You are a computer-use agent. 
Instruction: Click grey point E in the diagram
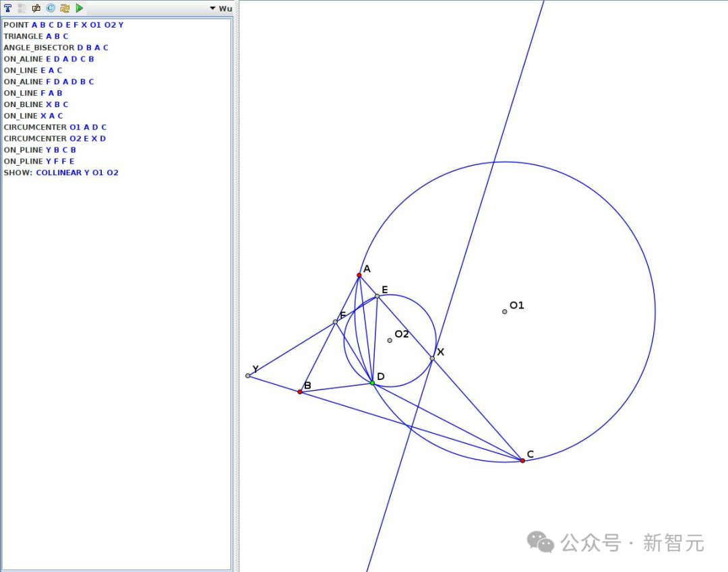pyautogui.click(x=377, y=296)
